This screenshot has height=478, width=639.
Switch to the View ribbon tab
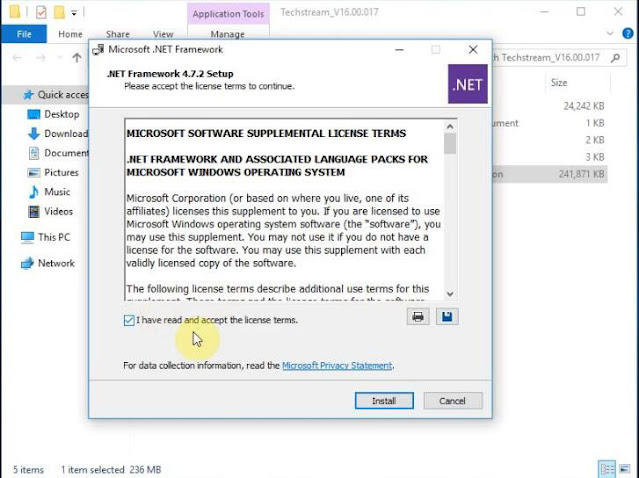click(163, 34)
